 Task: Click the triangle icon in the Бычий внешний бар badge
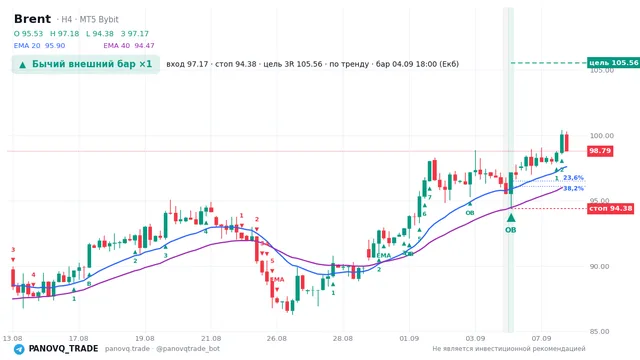(x=23, y=64)
